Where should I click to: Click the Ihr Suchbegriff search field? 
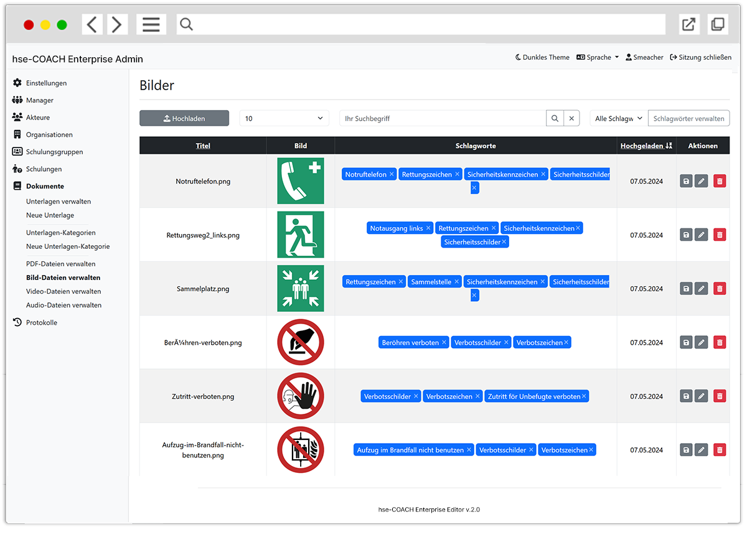[x=442, y=118]
